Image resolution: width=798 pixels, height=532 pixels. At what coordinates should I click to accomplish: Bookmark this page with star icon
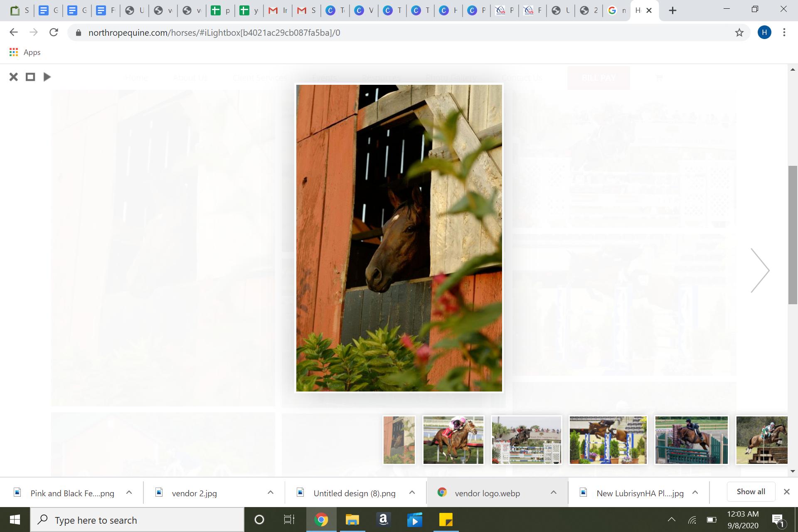pos(739,32)
